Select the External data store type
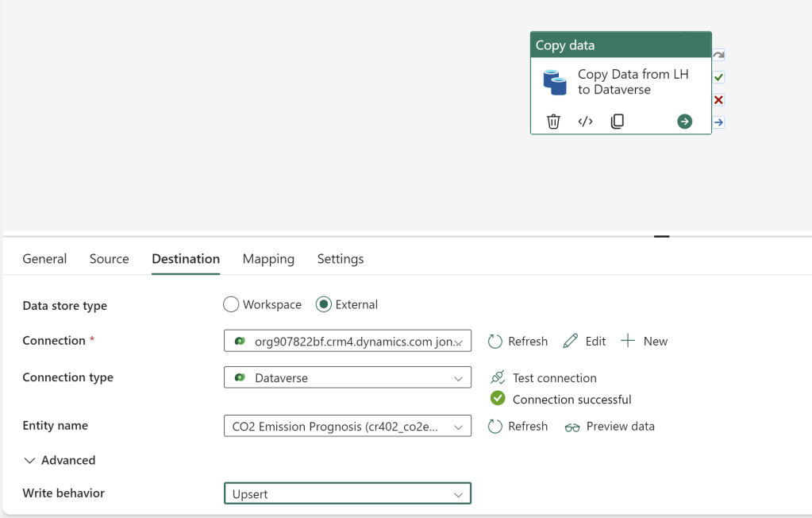This screenshot has height=518, width=812. point(324,304)
